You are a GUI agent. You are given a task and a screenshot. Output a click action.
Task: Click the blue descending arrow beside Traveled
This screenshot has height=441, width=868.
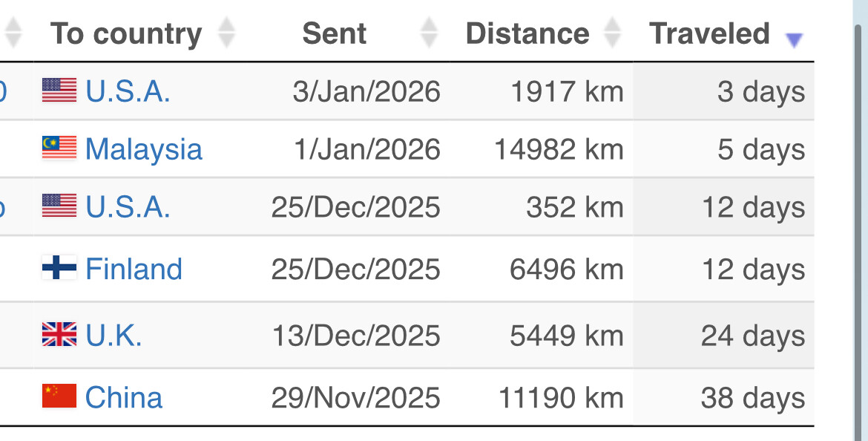794,40
